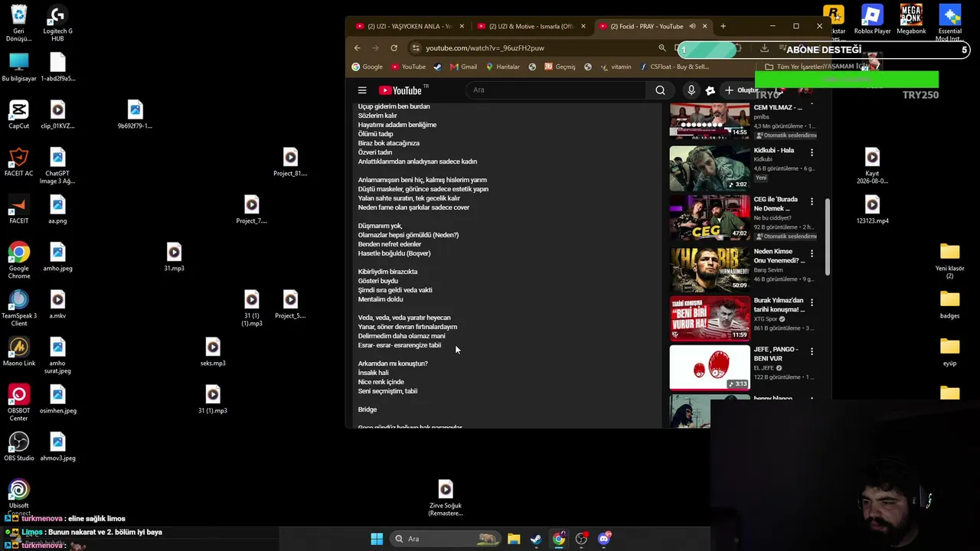
Task: Go back in Chrome browser
Action: 357,47
